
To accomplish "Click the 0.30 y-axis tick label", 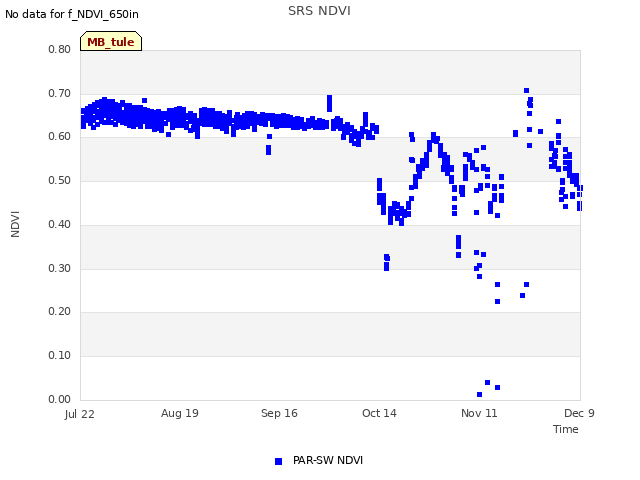I will pyautogui.click(x=60, y=268).
